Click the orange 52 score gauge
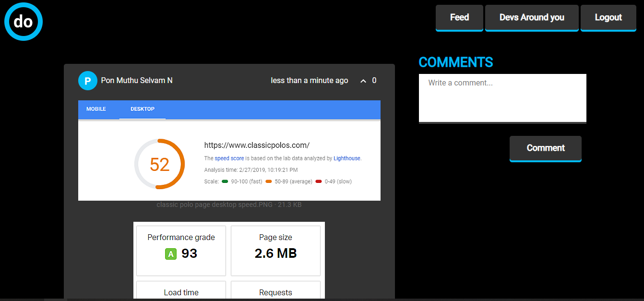644x301 pixels. click(159, 164)
